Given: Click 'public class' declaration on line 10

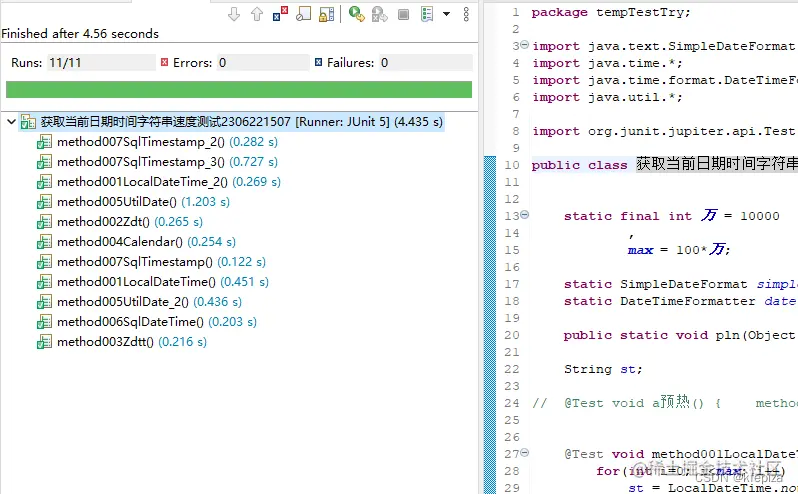Looking at the screenshot, I should pyautogui.click(x=579, y=165).
